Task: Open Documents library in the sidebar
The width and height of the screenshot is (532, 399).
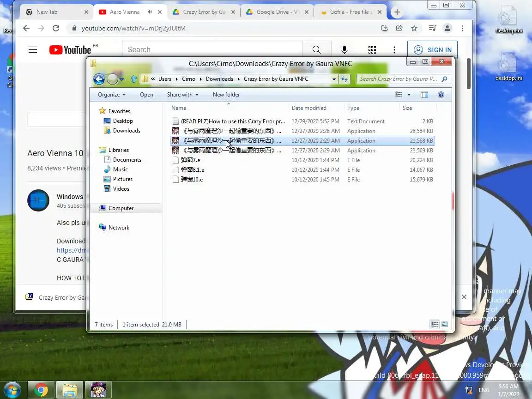Action: pos(123,159)
